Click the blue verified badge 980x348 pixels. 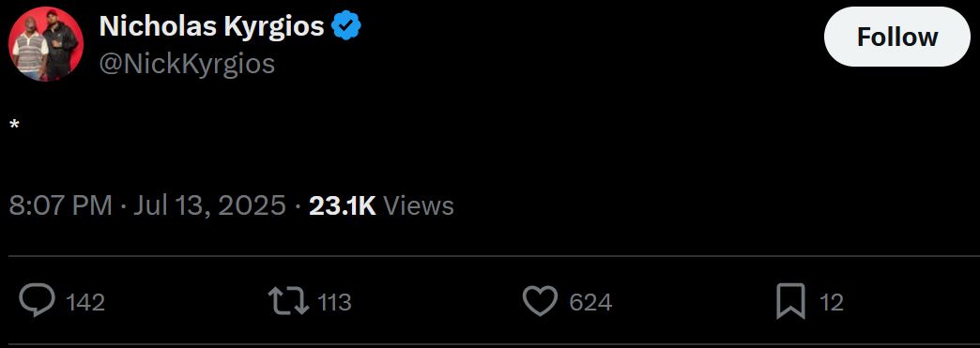(345, 26)
